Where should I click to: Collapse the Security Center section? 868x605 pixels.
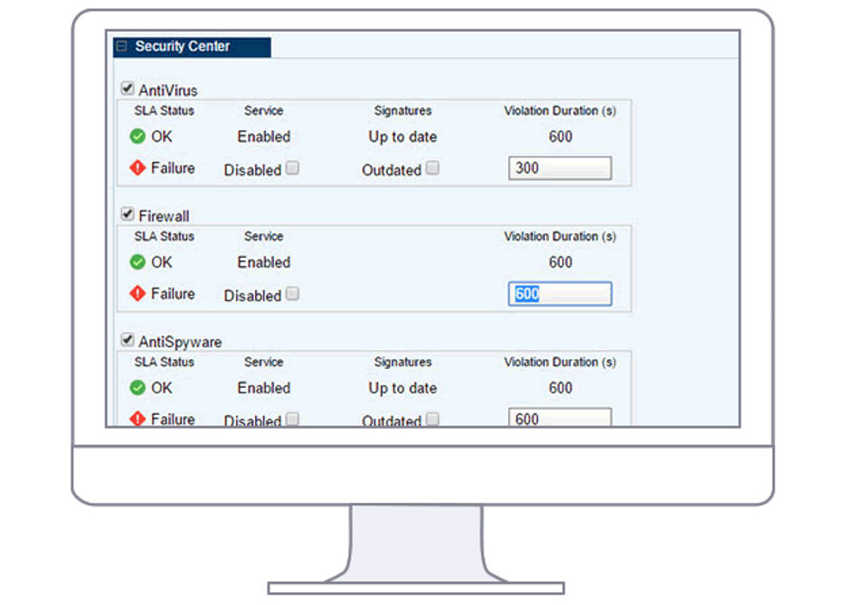coord(122,46)
